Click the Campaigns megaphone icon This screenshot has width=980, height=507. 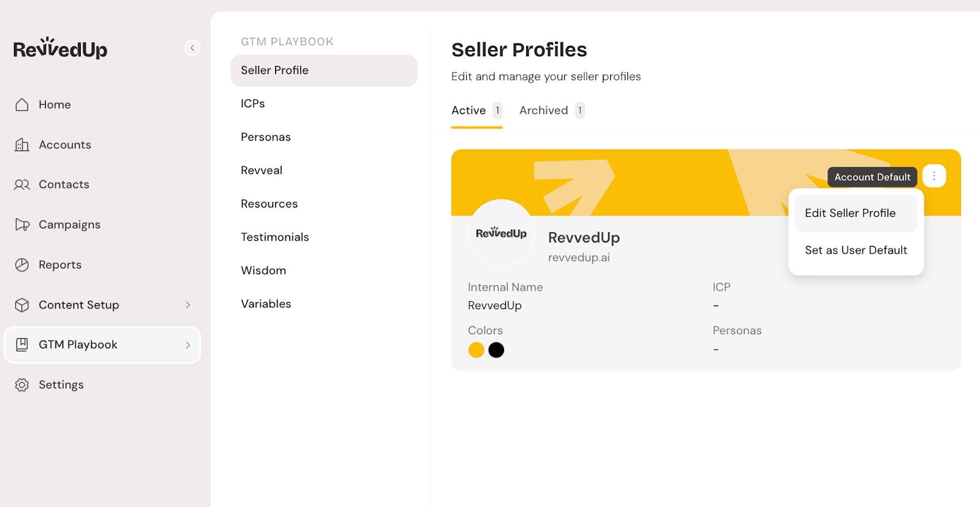point(22,225)
